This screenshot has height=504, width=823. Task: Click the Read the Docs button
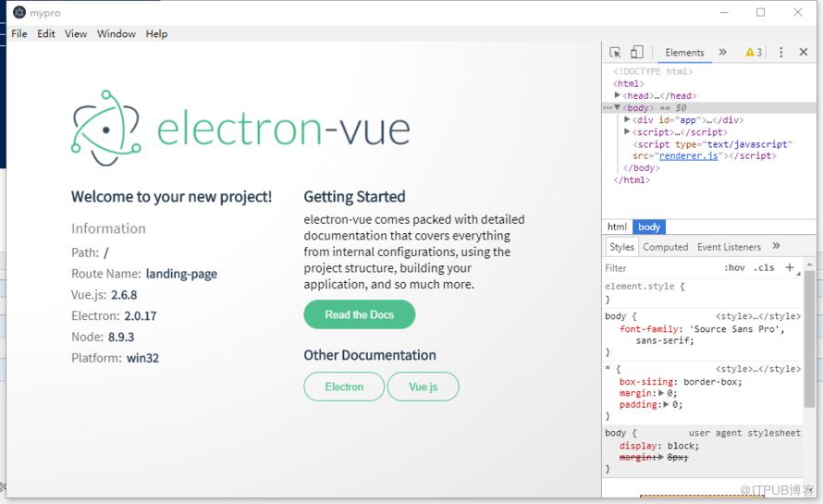(x=360, y=314)
